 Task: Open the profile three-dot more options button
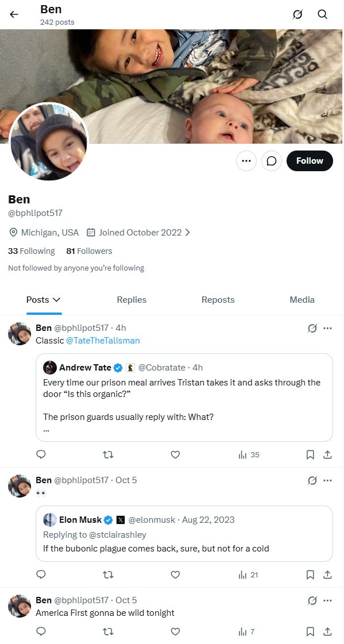246,161
